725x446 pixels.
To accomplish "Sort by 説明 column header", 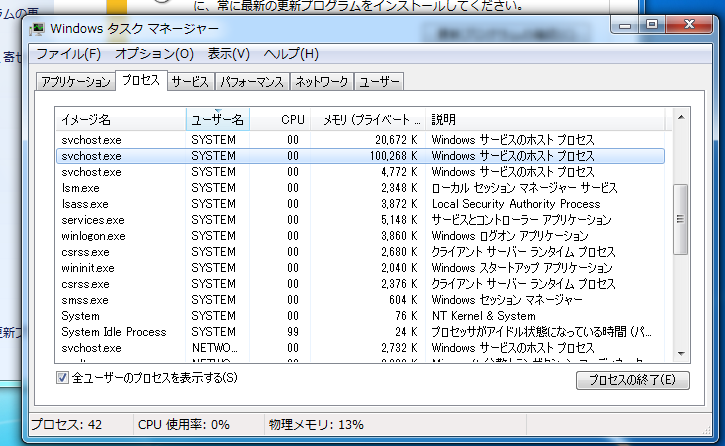I will [545, 120].
